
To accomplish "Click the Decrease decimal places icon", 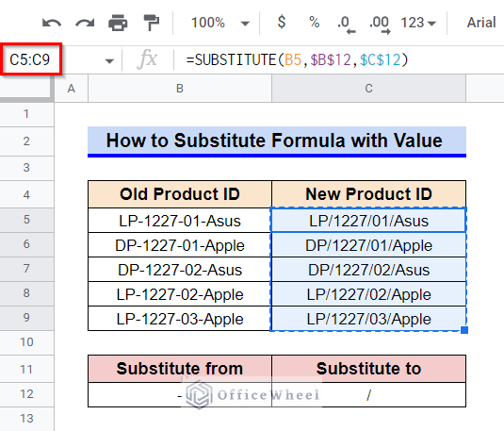I will click(x=346, y=24).
